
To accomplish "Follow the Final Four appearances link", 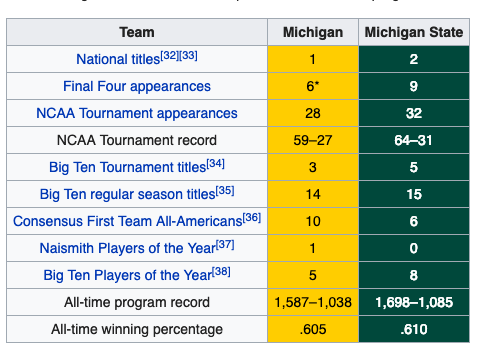I will (137, 86).
